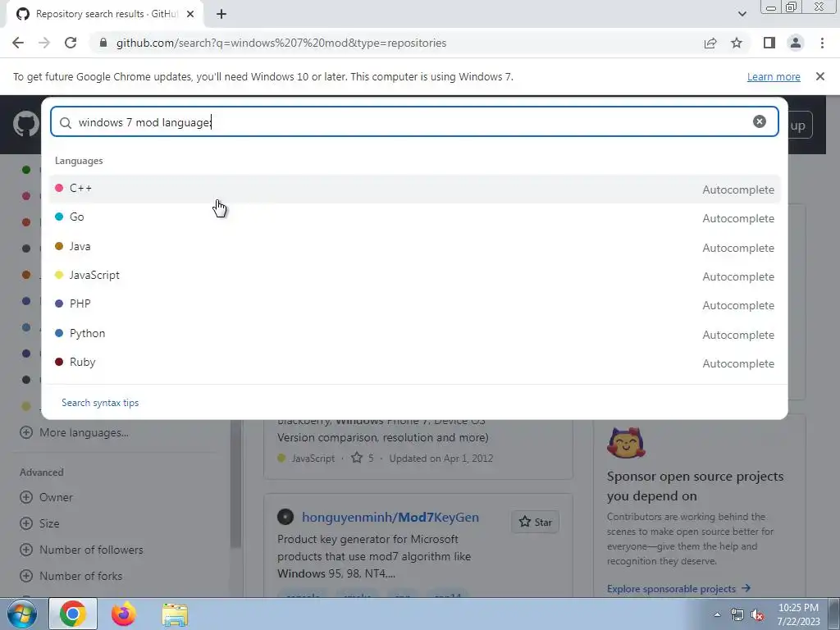This screenshot has height=630, width=840.
Task: Click Mod7KeyGen owner avatar
Action: tap(285, 517)
